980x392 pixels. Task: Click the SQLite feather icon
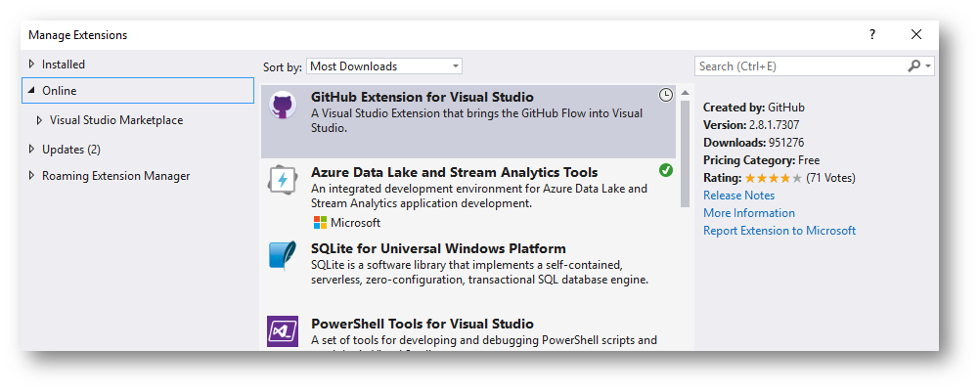283,256
